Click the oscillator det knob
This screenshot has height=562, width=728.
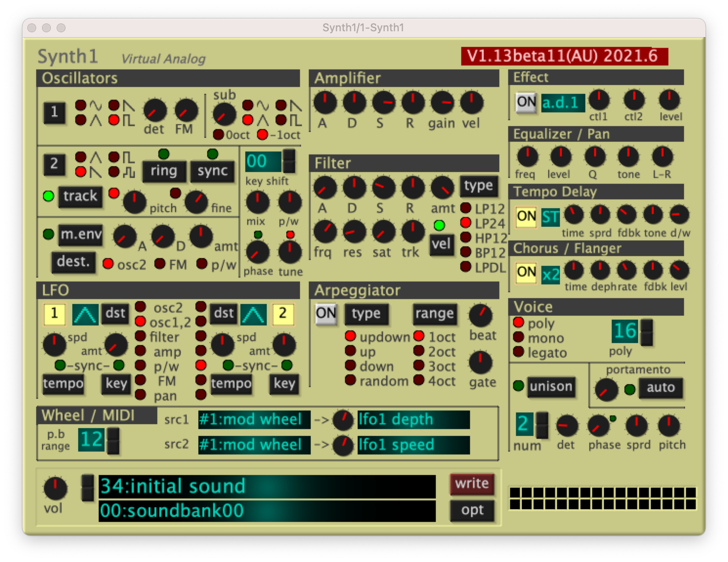[155, 111]
